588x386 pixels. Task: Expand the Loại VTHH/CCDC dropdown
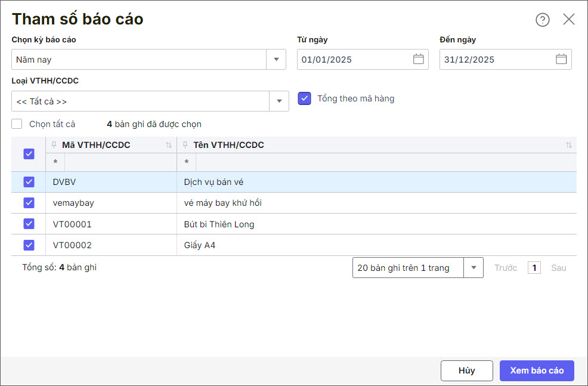[x=279, y=101]
